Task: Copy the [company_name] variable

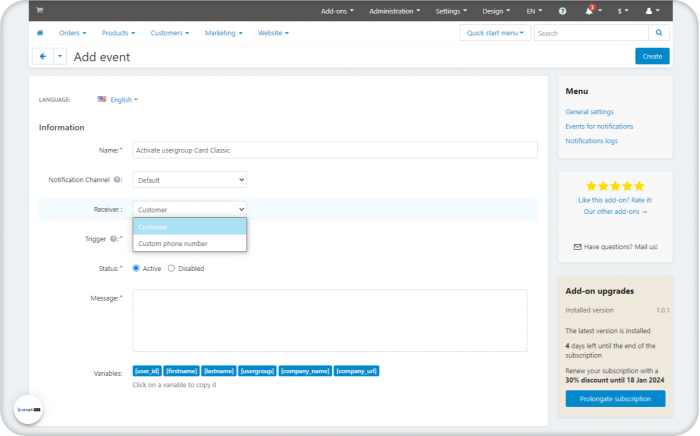Action: 305,371
